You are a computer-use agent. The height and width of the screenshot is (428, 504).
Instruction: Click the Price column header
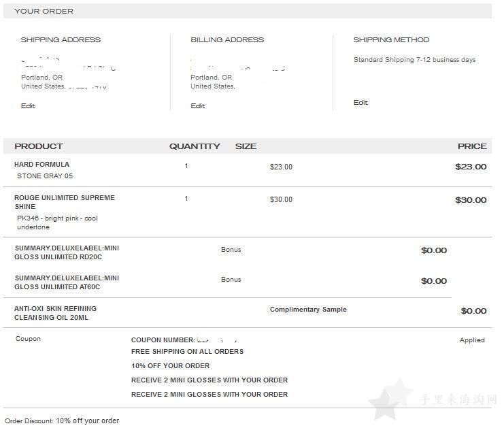(x=472, y=146)
